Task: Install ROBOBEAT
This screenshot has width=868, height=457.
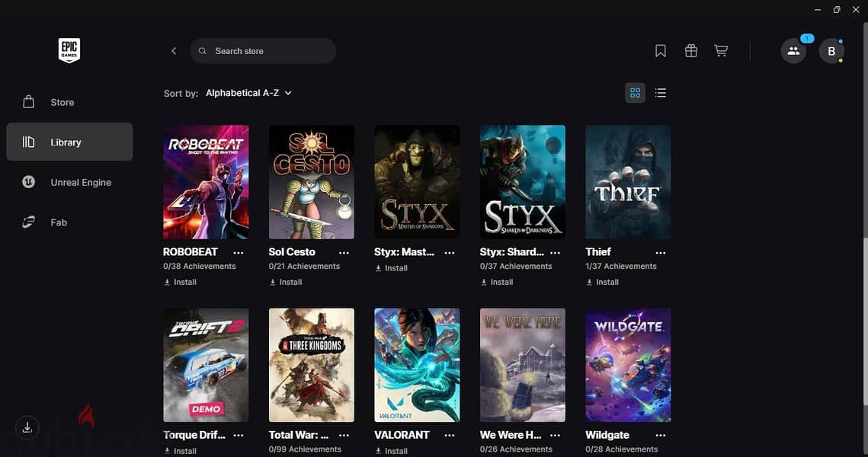Action: tap(181, 282)
